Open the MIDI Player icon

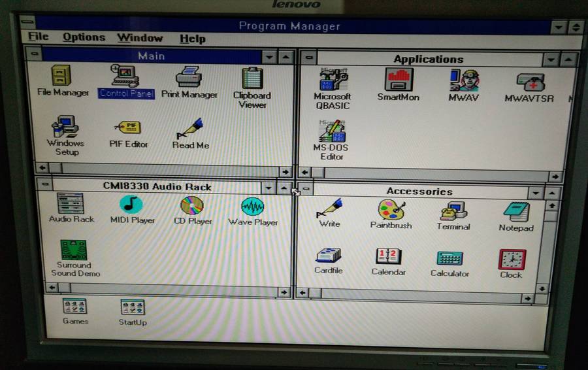[x=131, y=210]
